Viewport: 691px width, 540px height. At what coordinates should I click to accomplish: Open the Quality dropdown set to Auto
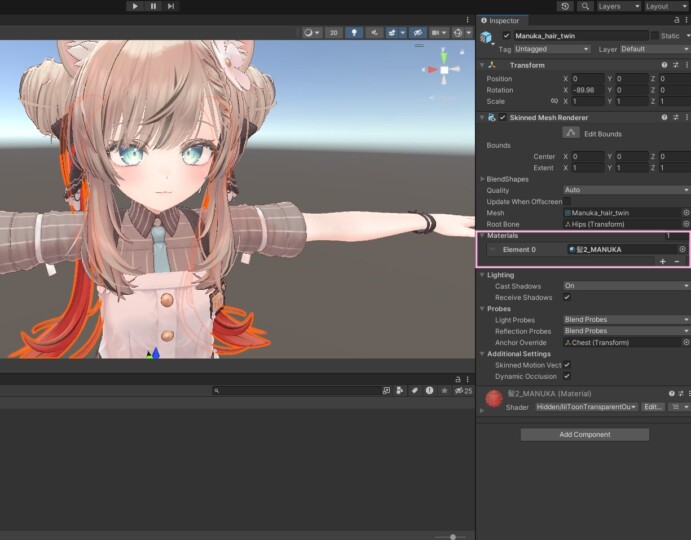click(x=626, y=190)
